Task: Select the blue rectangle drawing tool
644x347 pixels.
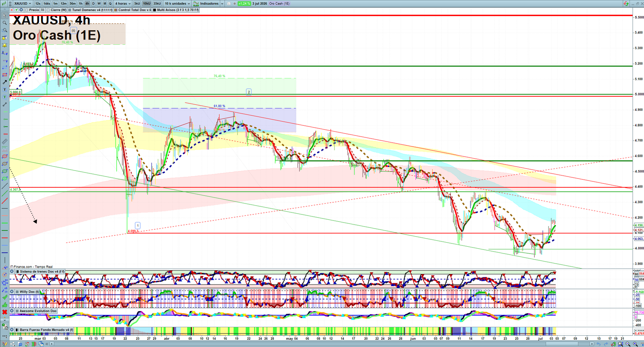Action: (4, 67)
